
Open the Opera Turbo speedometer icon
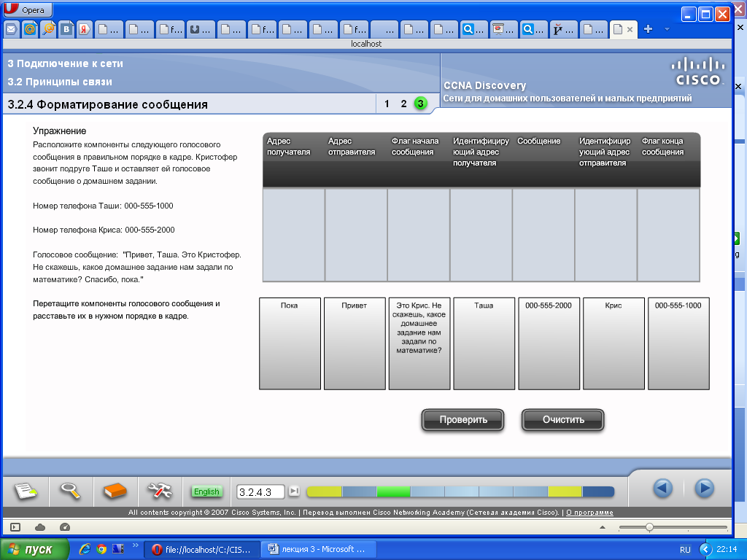[65, 527]
